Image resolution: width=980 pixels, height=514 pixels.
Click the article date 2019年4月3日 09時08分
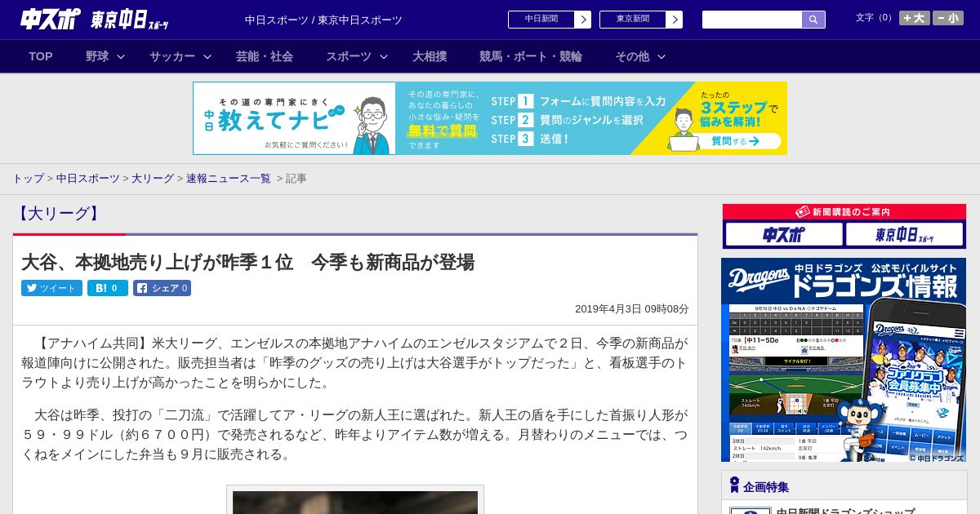pyautogui.click(x=632, y=309)
